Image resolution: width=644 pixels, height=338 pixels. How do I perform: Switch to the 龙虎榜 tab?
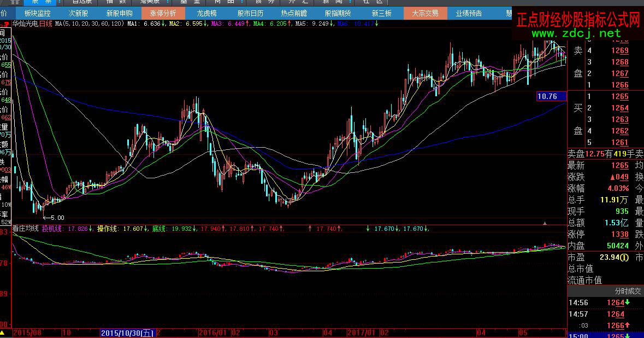(206, 13)
